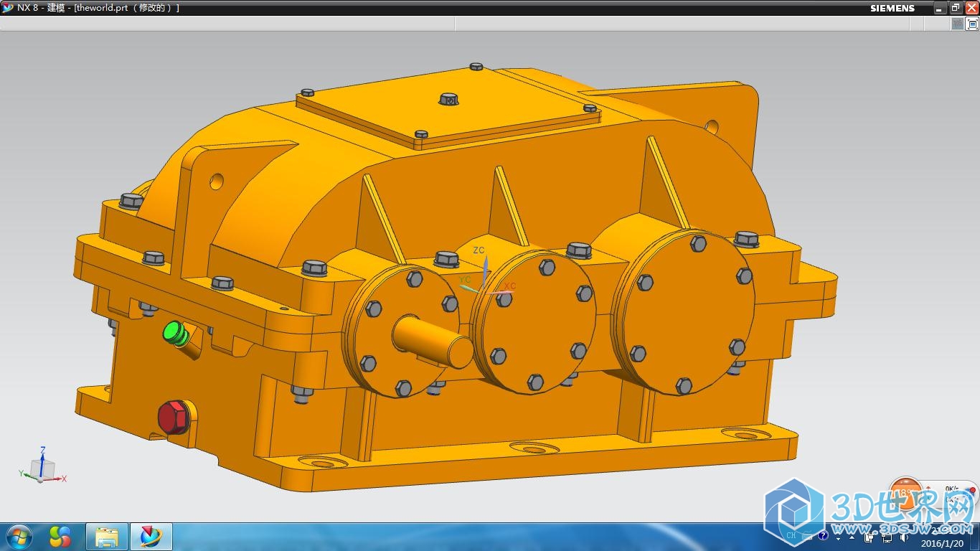Select the left lifting lug hole
This screenshot has width=980, height=551.
pyautogui.click(x=217, y=181)
